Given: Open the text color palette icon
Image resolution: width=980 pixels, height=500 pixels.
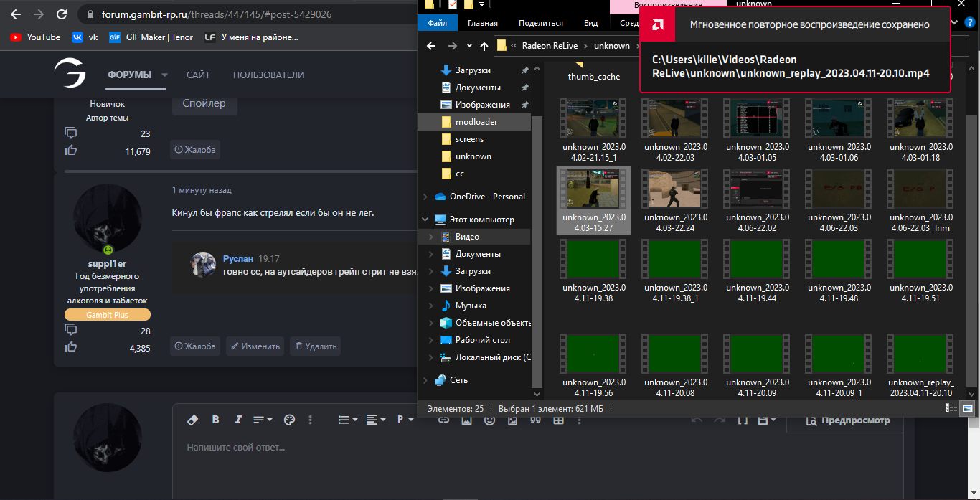Looking at the screenshot, I should tap(289, 420).
